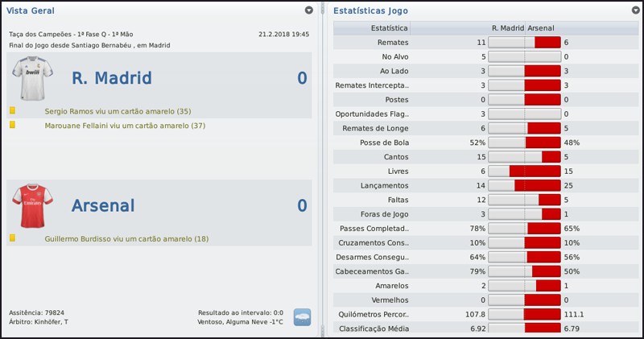644x339 pixels.
Task: Click the Estatísticas Jogo panel title
Action: click(x=370, y=10)
